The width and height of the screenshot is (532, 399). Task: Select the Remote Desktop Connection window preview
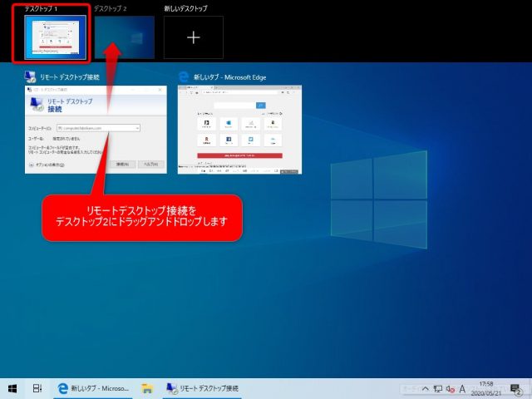pos(96,130)
